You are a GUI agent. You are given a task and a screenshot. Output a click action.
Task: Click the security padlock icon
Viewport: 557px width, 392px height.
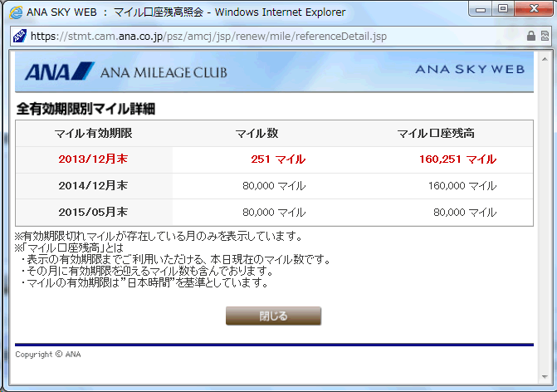tap(530, 36)
